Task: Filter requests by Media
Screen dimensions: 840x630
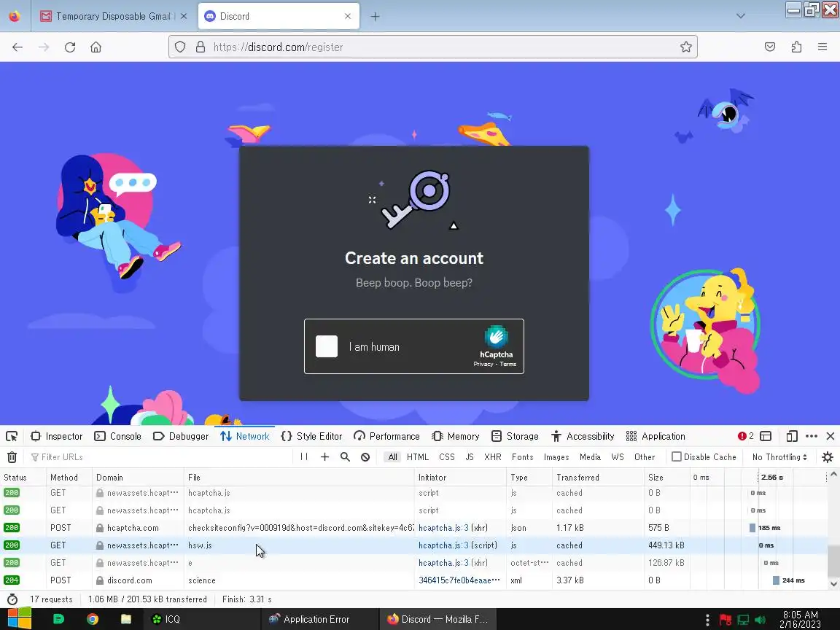Action: [x=591, y=457]
